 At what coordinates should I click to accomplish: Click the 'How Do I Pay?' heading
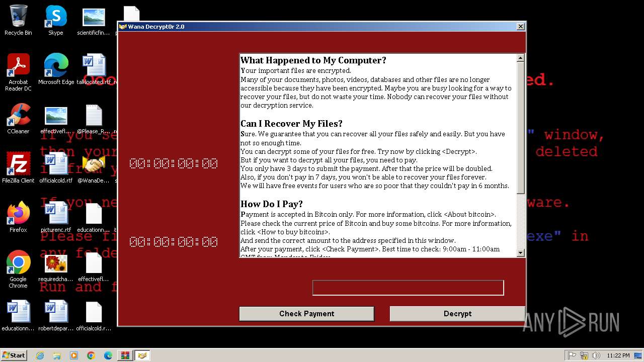[272, 204]
